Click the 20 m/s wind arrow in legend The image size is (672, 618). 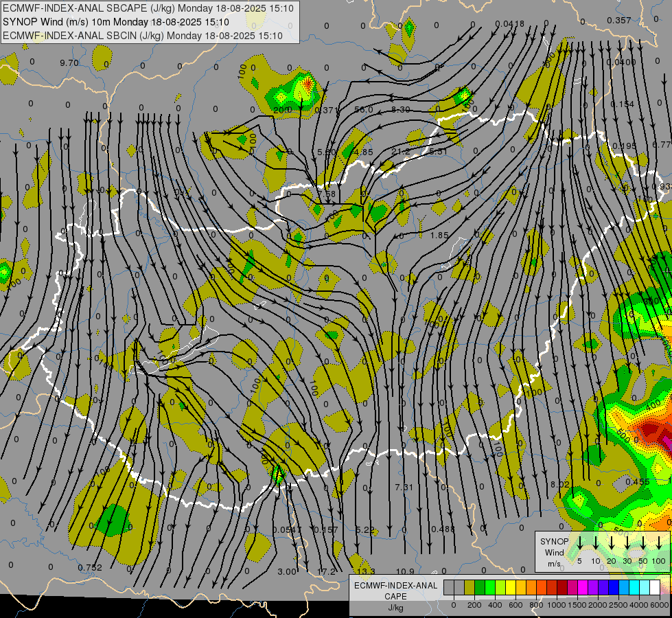612,543
